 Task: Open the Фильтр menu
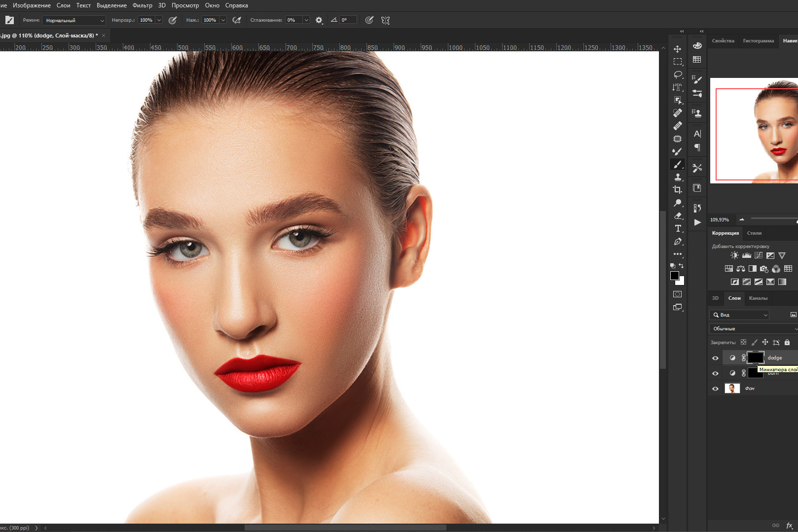pos(142,5)
